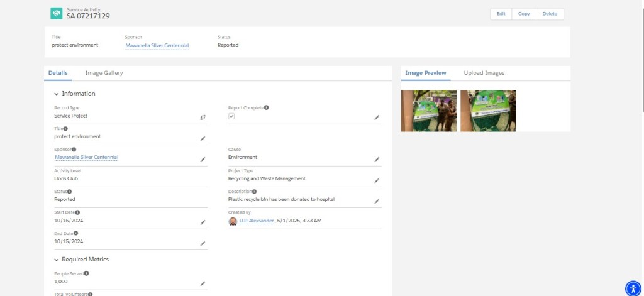Click the Start Date value 10/15/2024
The width and height of the screenshot is (644, 296).
69,221
